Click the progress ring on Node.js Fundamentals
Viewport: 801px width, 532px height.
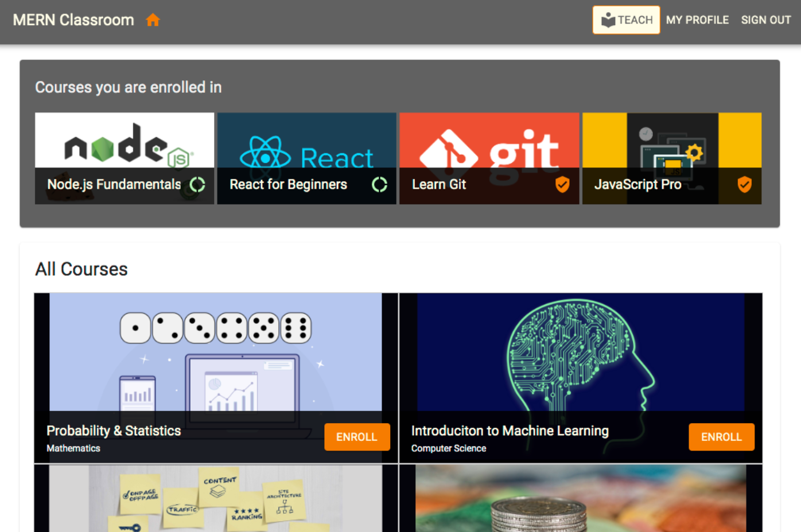coord(197,185)
